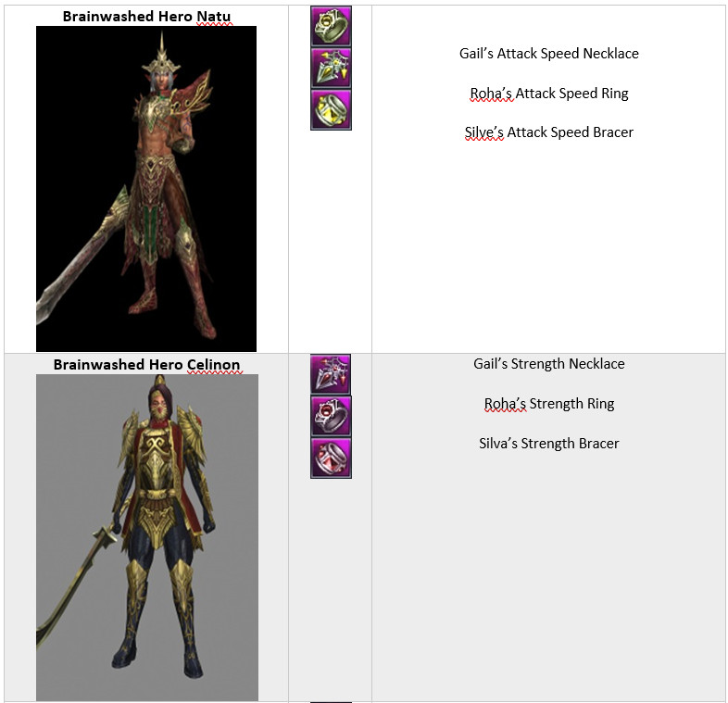Select the red-spiked necklace icon
728x703 pixels.
click(x=331, y=374)
